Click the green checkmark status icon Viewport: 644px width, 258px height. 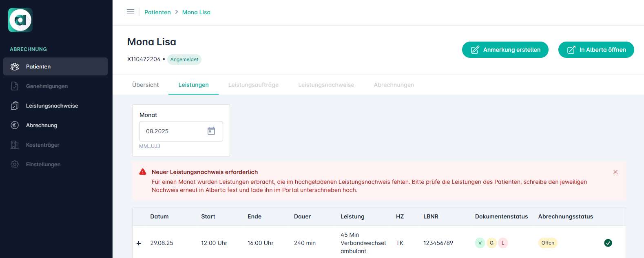point(608,243)
